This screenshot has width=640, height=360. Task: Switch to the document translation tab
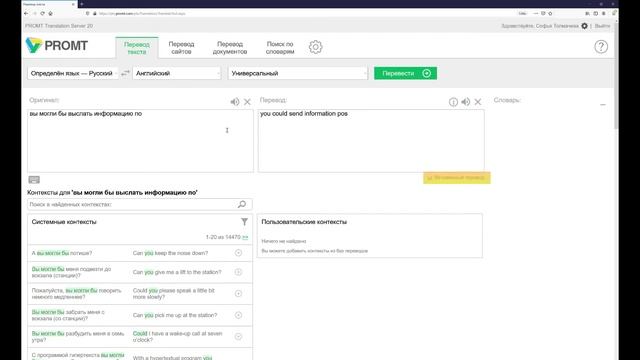point(230,48)
